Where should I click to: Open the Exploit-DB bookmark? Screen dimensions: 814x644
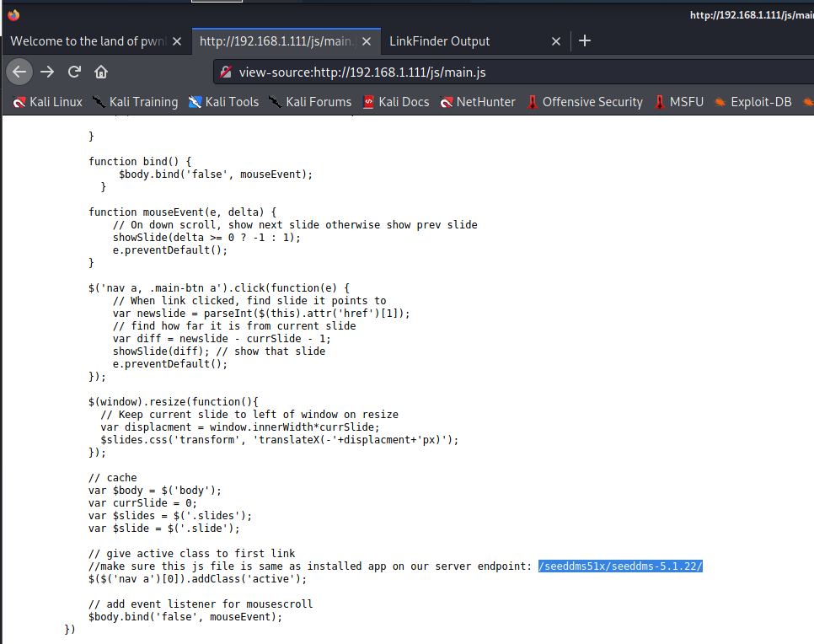pyautogui.click(x=753, y=102)
